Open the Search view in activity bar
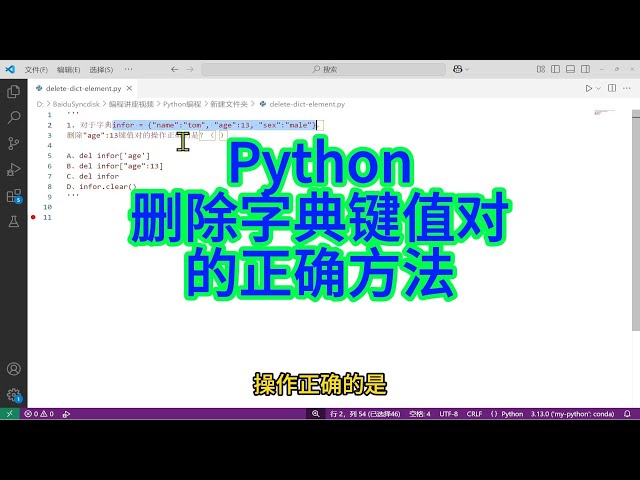The width and height of the screenshot is (640, 480). click(13, 117)
